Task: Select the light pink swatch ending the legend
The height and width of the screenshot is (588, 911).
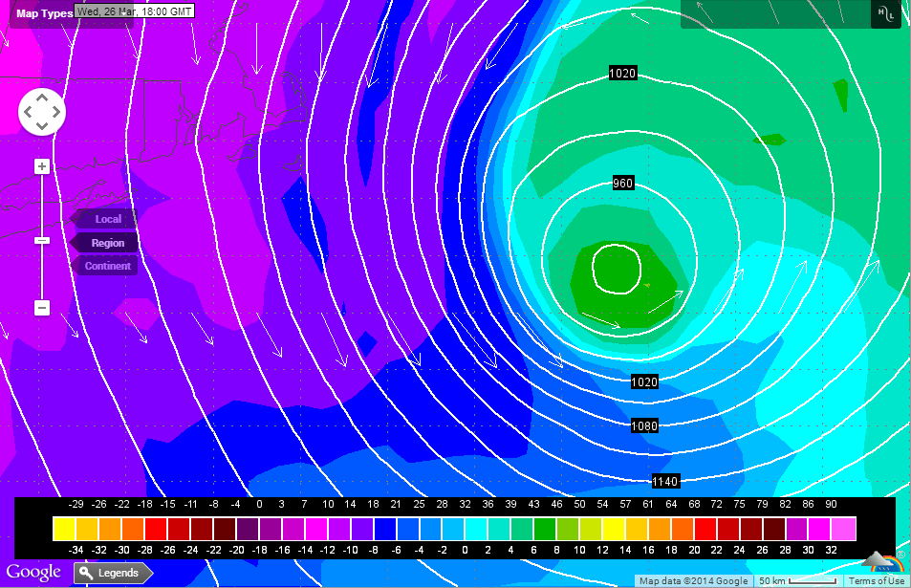Action: (843, 529)
